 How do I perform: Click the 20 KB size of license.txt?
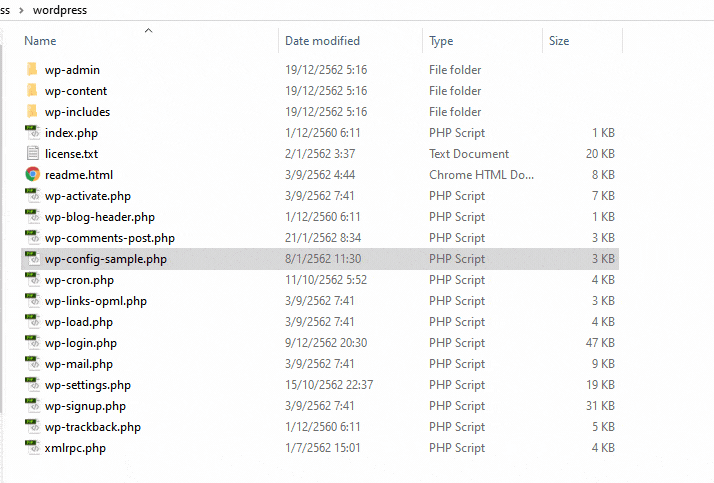tap(600, 153)
